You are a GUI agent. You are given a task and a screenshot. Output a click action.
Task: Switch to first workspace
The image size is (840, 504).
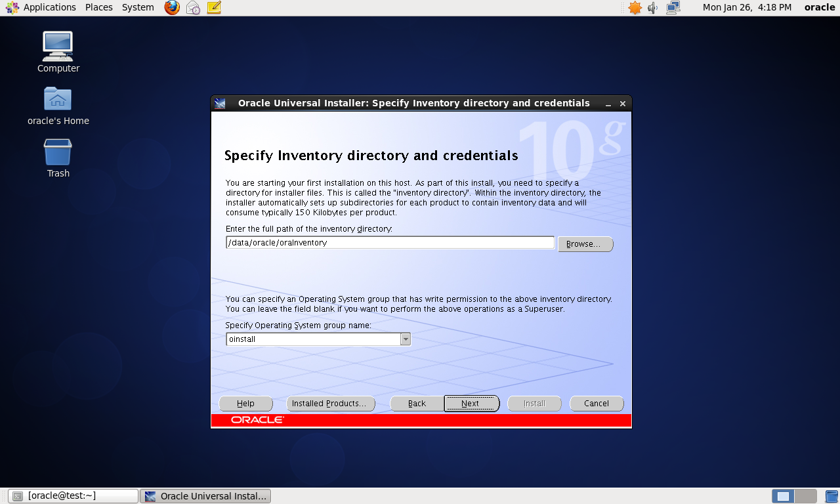pyautogui.click(x=783, y=496)
